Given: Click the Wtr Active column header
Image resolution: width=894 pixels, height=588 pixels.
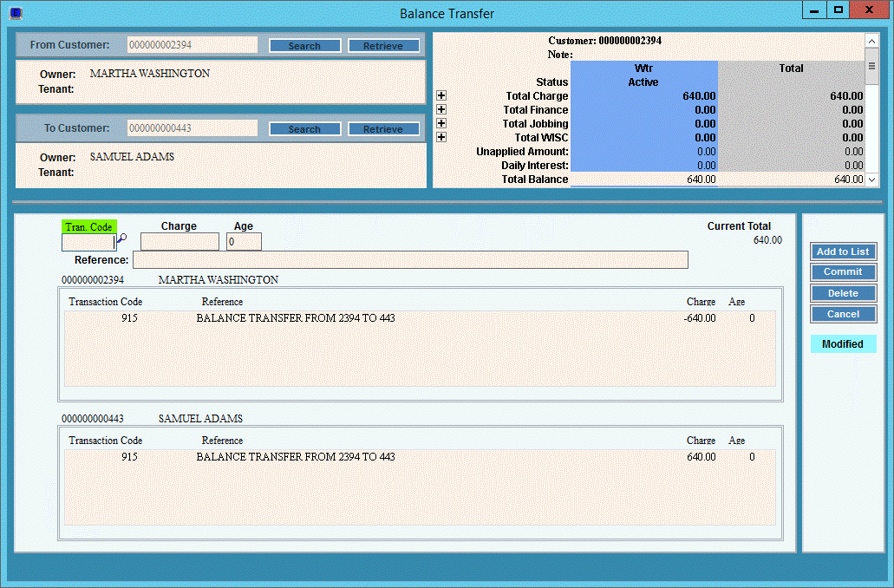Looking at the screenshot, I should click(643, 75).
